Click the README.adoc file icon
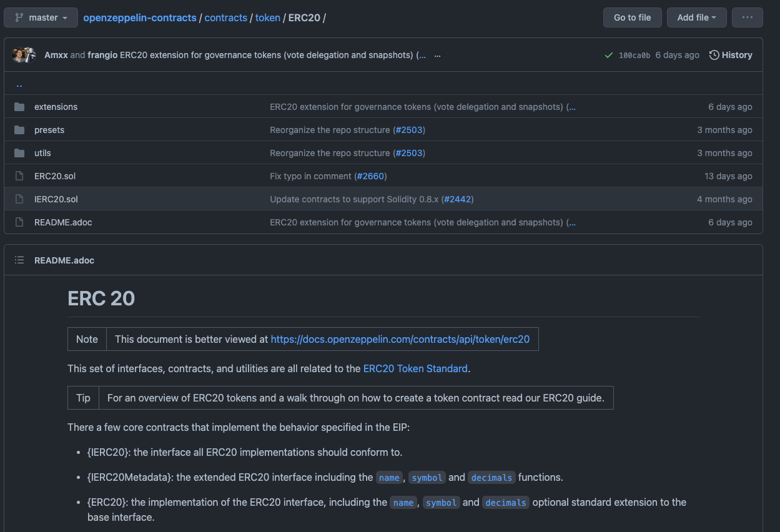The width and height of the screenshot is (780, 532). point(19,222)
